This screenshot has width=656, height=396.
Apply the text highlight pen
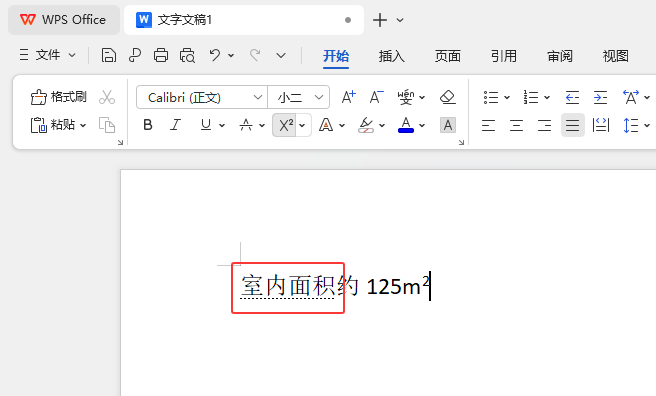tap(366, 125)
